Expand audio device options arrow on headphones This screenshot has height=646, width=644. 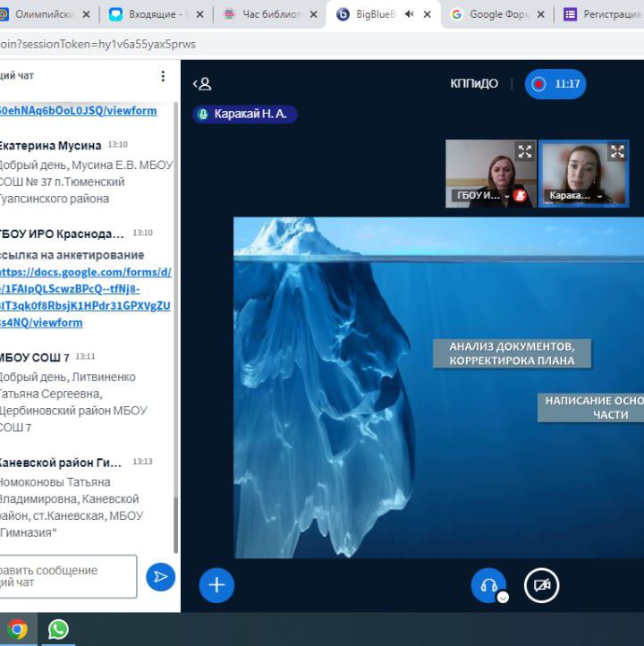pyautogui.click(x=503, y=597)
